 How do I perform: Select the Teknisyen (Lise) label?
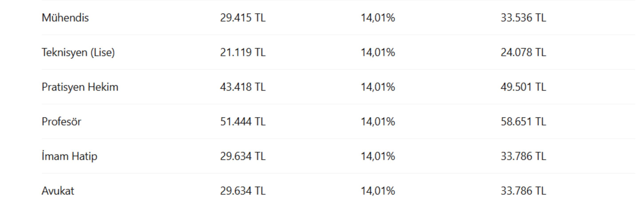(78, 52)
